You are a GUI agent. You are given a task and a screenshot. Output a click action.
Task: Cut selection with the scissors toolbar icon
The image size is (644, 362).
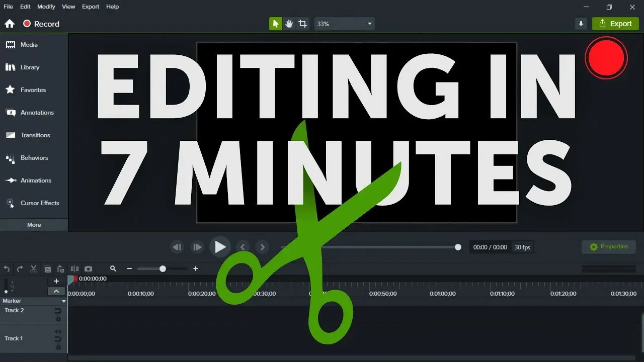(x=34, y=269)
